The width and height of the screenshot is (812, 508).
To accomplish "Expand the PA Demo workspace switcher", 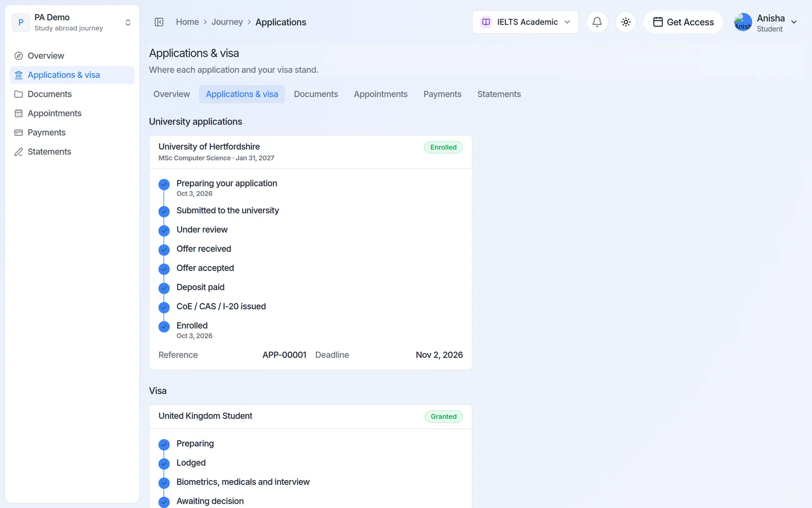I will click(128, 22).
